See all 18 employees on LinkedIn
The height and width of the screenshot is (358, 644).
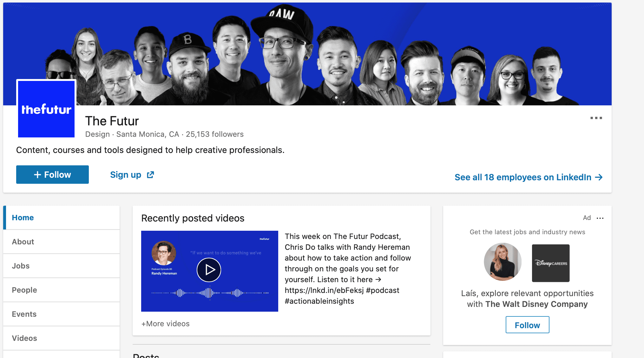coord(529,177)
